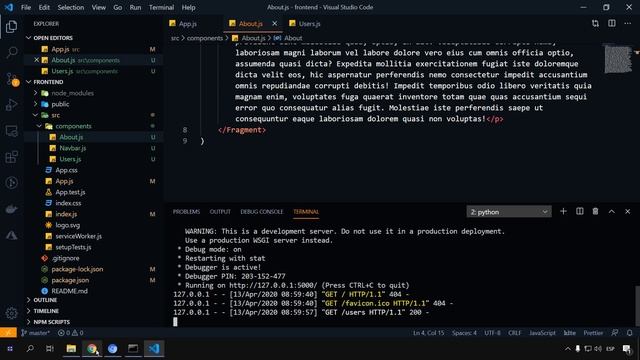This screenshot has width=640, height=360.
Task: Click the terminal vertical scrollbar
Action: (x=637, y=305)
